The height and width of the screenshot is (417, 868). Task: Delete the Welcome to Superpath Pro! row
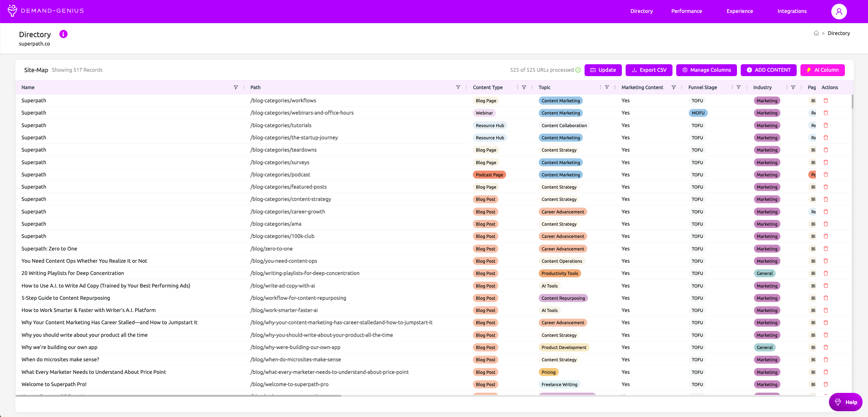tap(826, 384)
